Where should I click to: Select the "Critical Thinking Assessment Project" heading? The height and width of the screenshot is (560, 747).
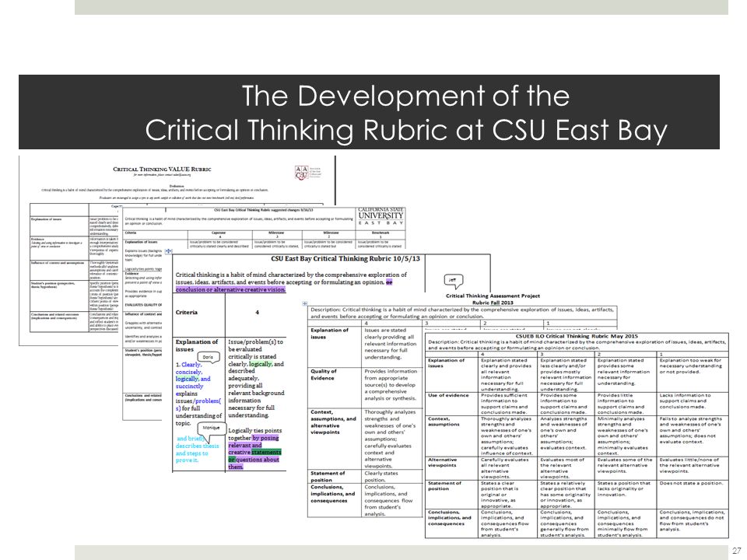[x=493, y=296]
